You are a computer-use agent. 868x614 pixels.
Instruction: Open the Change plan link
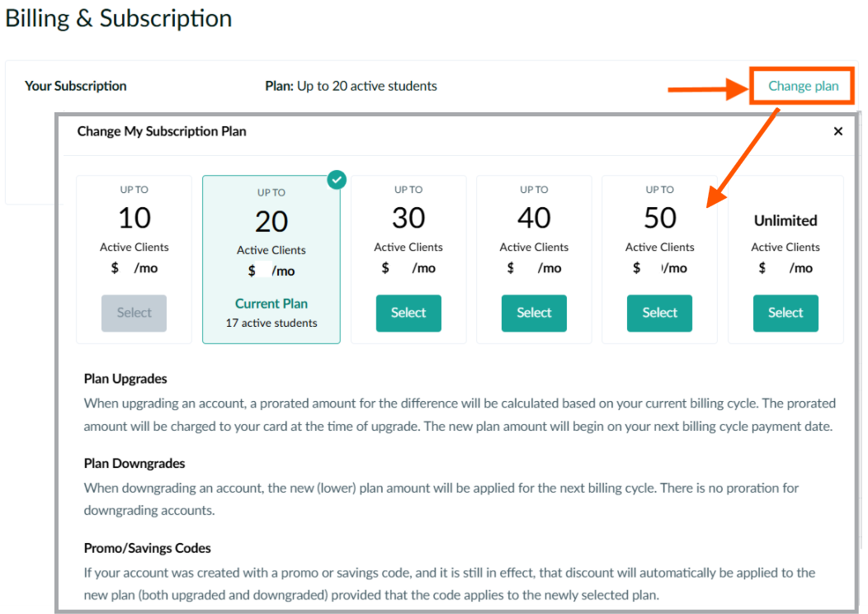(x=803, y=87)
